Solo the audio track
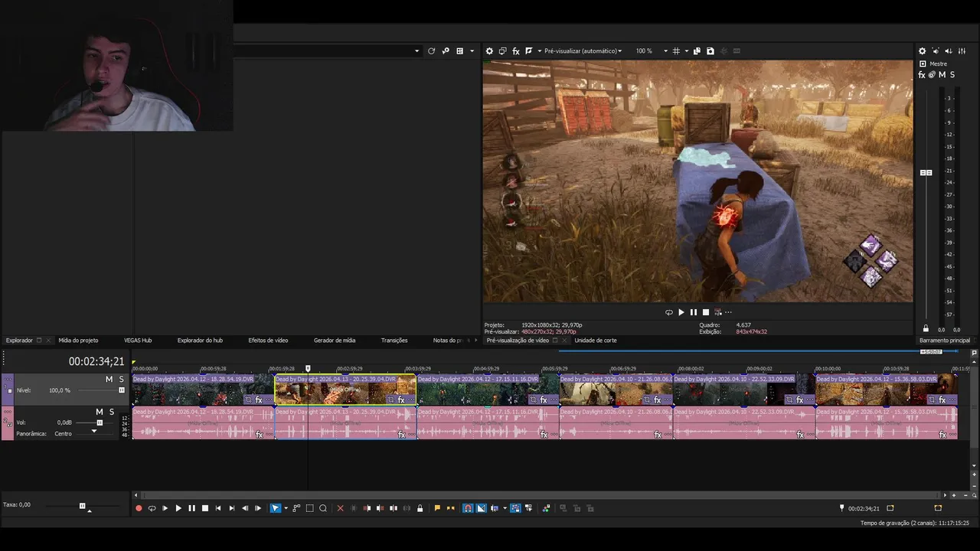The height and width of the screenshot is (551, 980). pos(111,412)
